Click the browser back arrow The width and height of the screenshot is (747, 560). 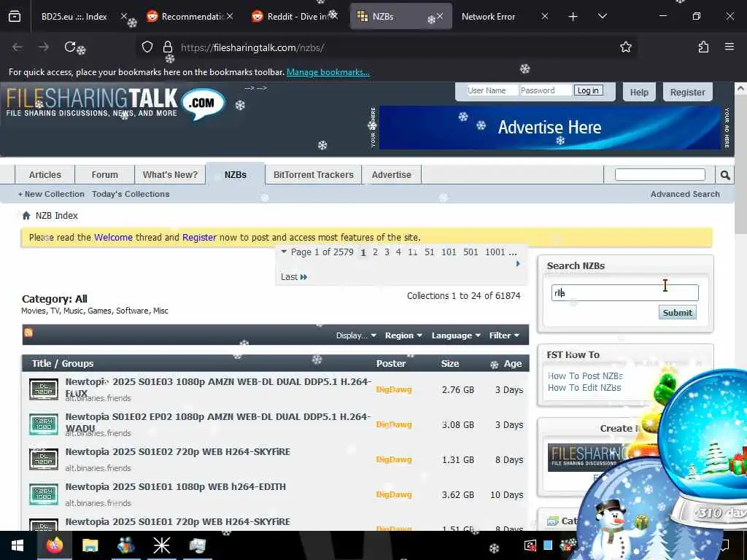[18, 47]
